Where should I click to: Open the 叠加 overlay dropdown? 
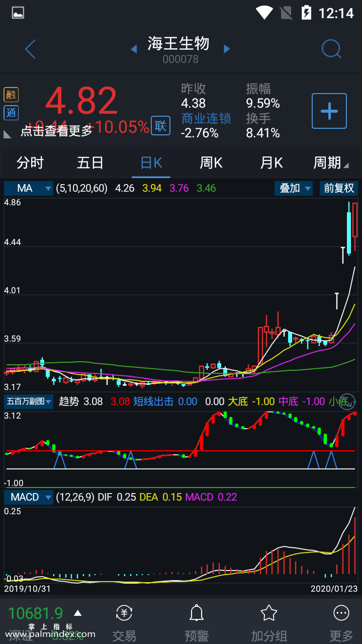294,188
